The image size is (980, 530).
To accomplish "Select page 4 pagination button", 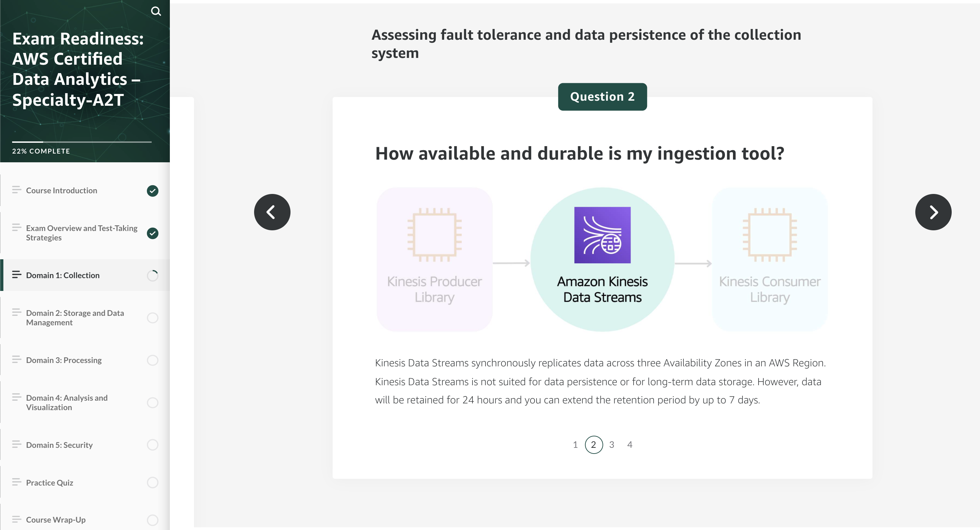I will 630,444.
